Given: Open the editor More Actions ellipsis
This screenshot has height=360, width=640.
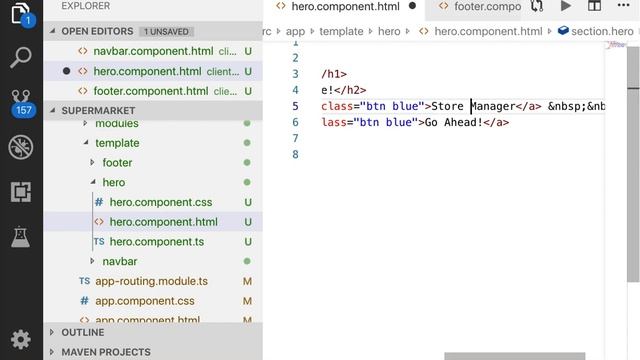Looking at the screenshot, I should (x=623, y=5).
